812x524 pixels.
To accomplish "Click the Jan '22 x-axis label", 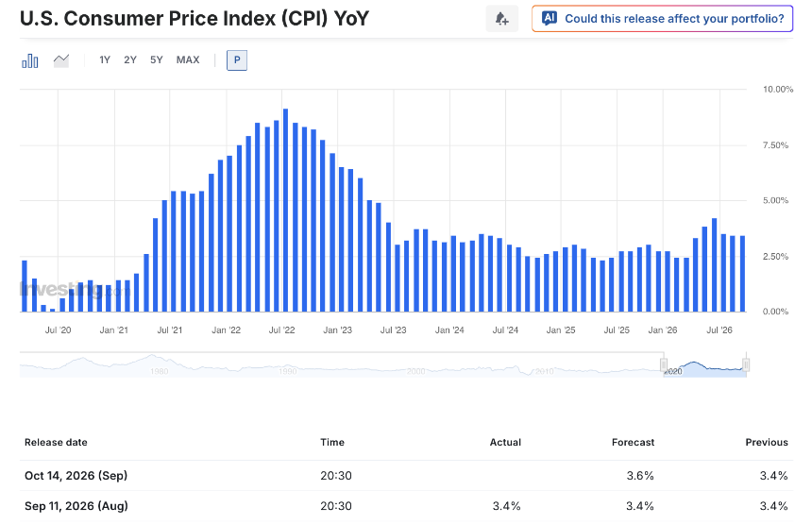I will coord(227,330).
